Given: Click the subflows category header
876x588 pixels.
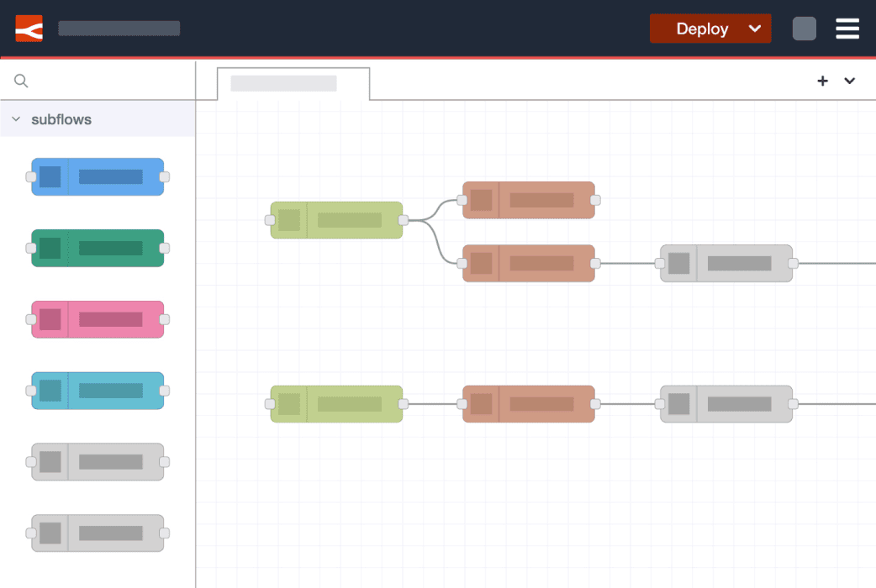Looking at the screenshot, I should click(x=61, y=119).
